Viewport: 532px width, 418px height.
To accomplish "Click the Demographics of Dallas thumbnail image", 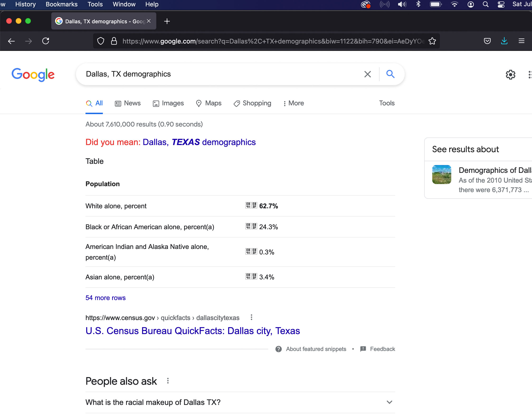I will click(x=442, y=175).
